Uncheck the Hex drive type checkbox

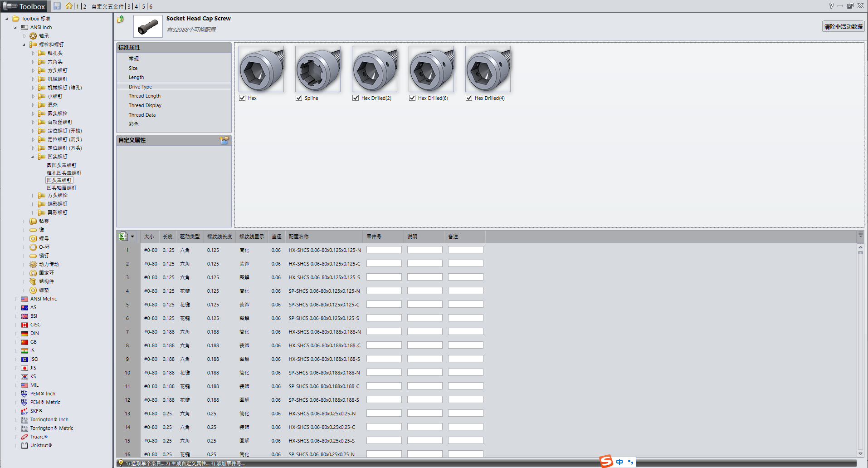click(242, 98)
